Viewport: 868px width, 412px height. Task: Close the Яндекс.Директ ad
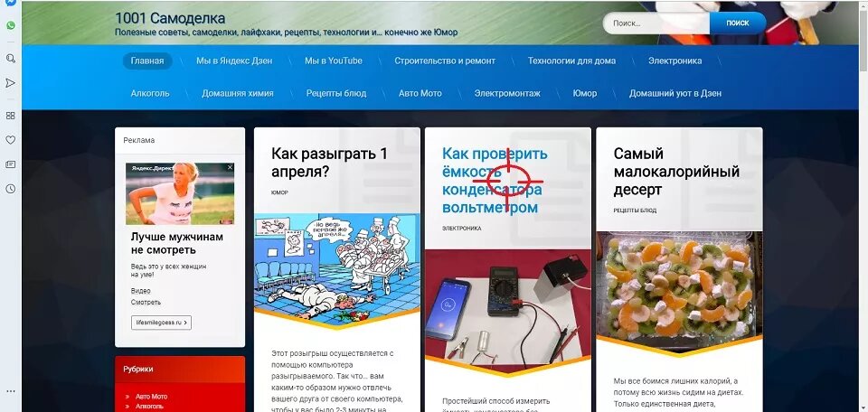[231, 167]
